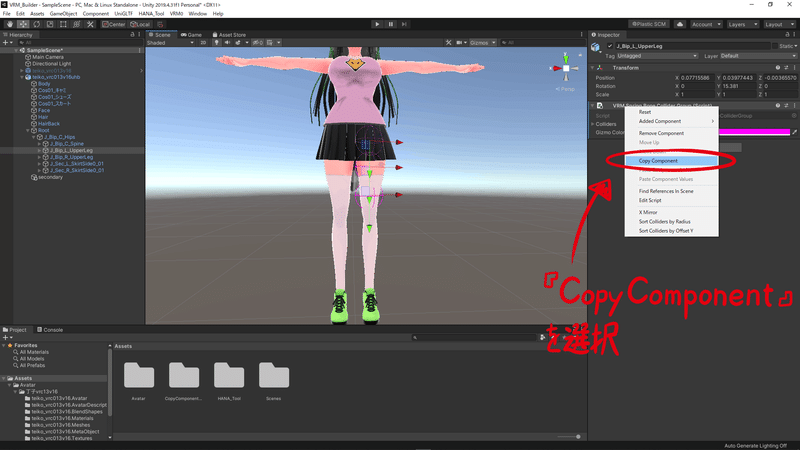Click the Inspector lock icon

(787, 35)
